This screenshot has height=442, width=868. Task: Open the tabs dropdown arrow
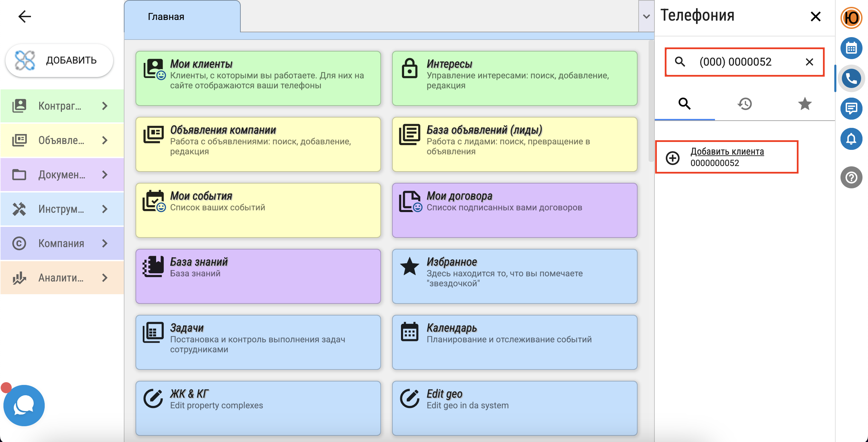point(646,16)
